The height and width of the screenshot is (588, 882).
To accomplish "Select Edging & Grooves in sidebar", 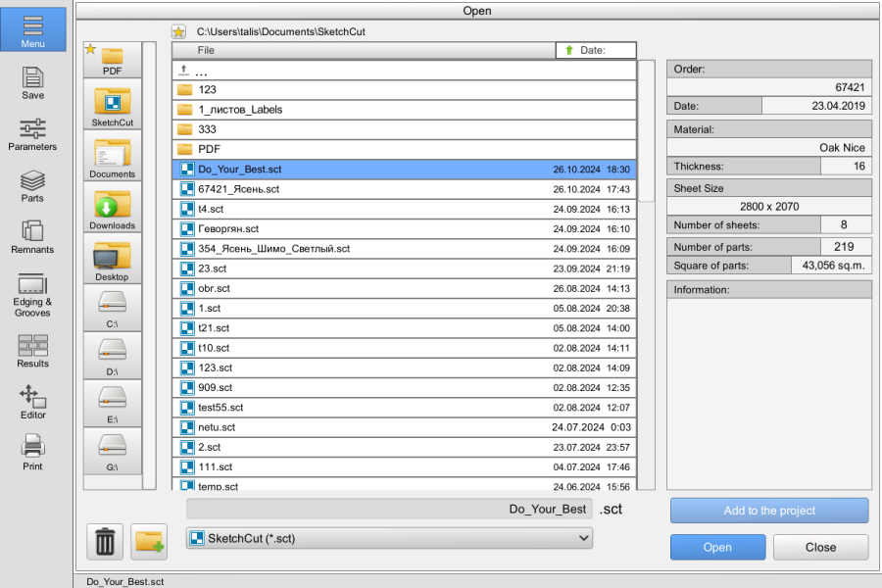I will click(32, 296).
